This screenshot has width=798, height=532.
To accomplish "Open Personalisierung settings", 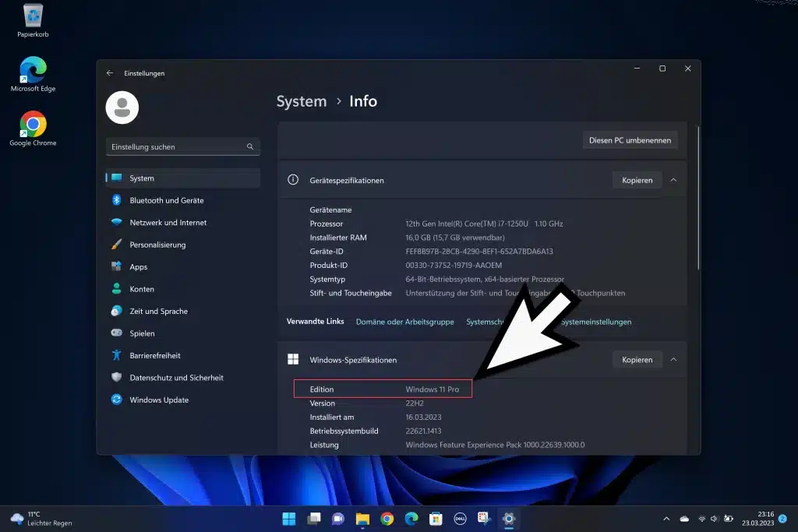I will click(182, 245).
